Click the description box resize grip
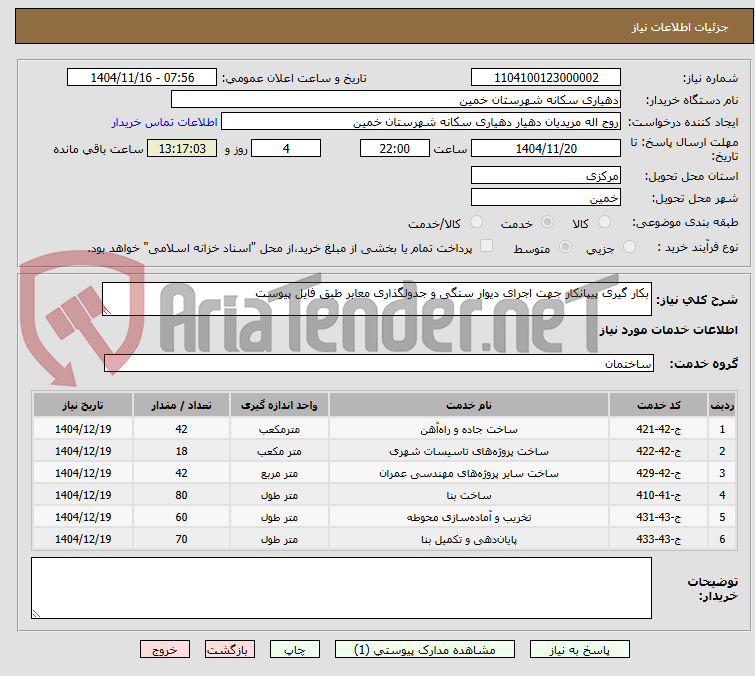The height and width of the screenshot is (676, 755). coord(107,311)
